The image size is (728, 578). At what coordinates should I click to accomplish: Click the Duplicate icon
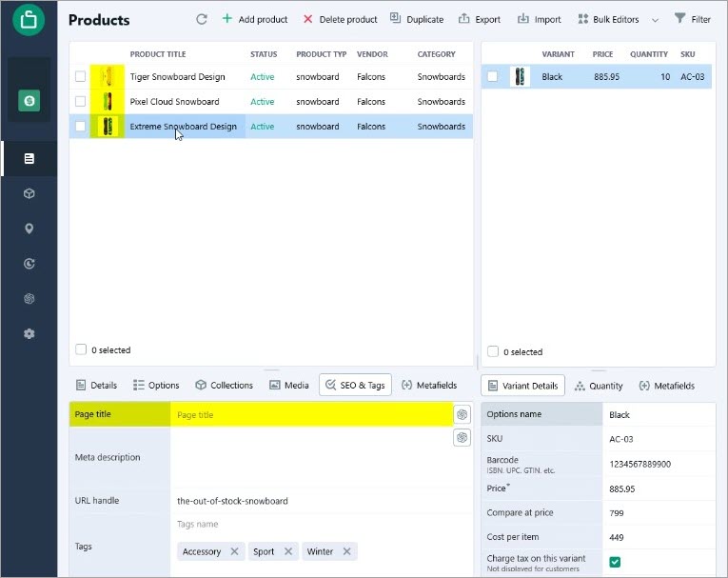coord(395,18)
